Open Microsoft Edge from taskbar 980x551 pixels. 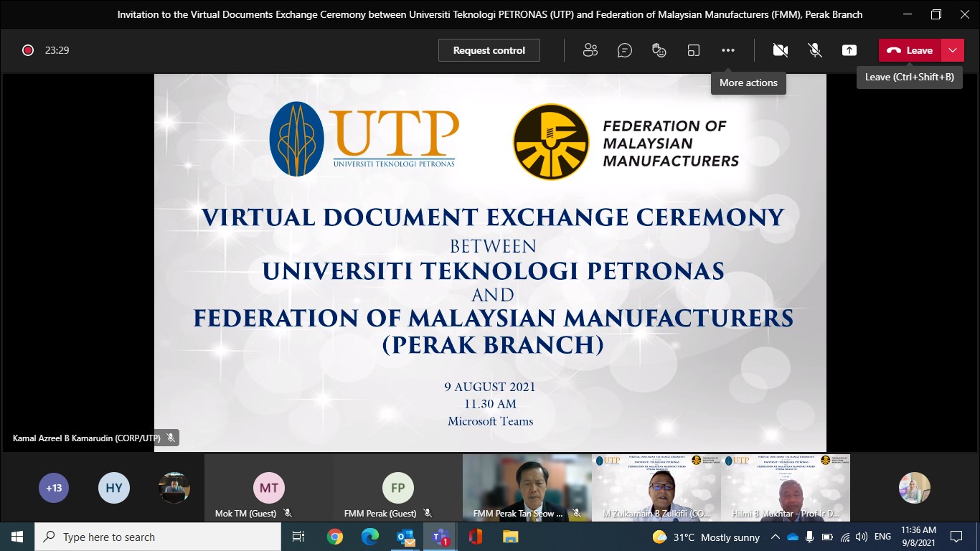370,537
